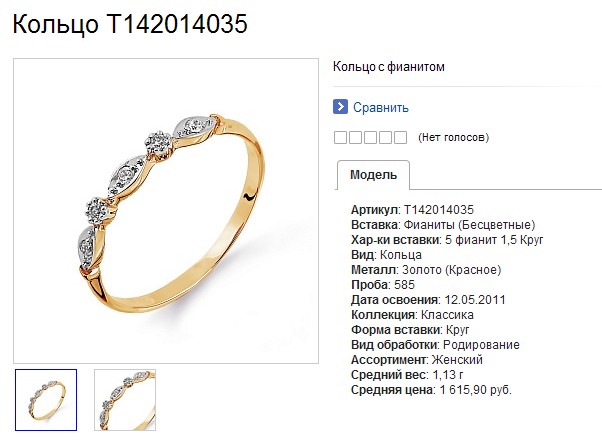This screenshot has height=441, width=602.
Task: Click the (Нет голосов) votes label
Action: [453, 137]
